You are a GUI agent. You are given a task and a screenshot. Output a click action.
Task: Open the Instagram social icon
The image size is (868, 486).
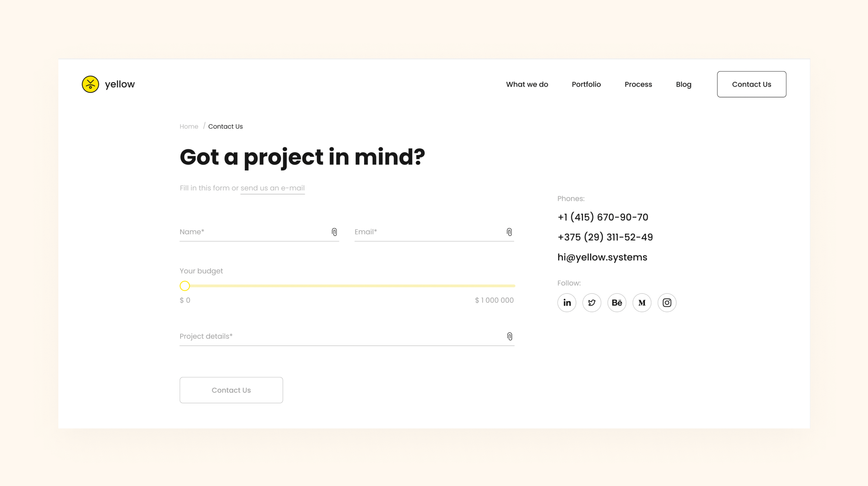(667, 303)
